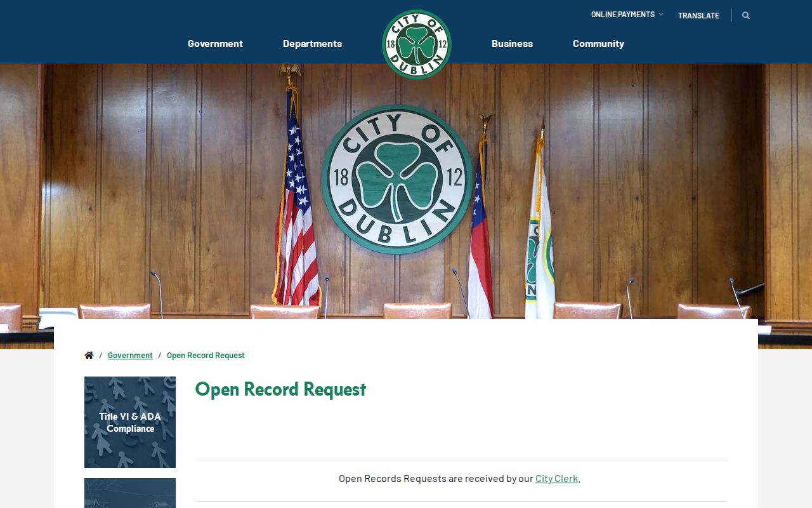Open the Title VI & ADA Compliance tile
This screenshot has height=508, width=812.
click(130, 422)
